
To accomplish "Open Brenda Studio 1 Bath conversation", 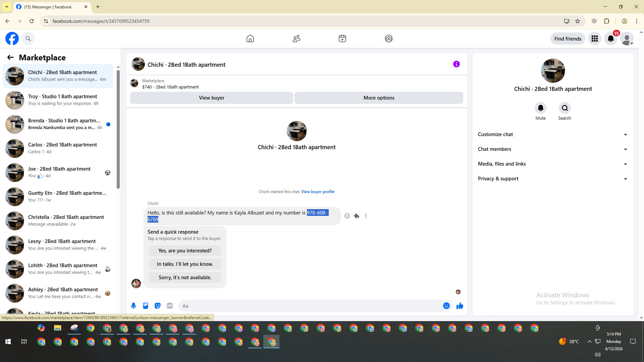I will click(58, 124).
